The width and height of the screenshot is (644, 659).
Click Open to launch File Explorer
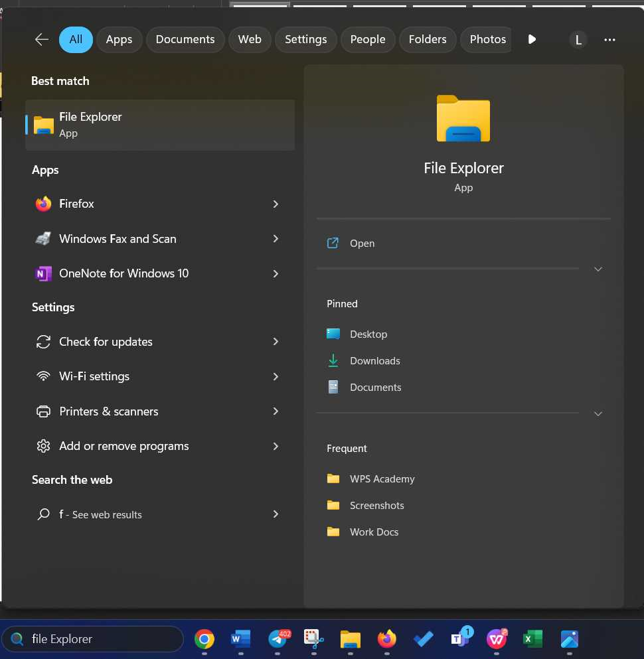point(362,244)
